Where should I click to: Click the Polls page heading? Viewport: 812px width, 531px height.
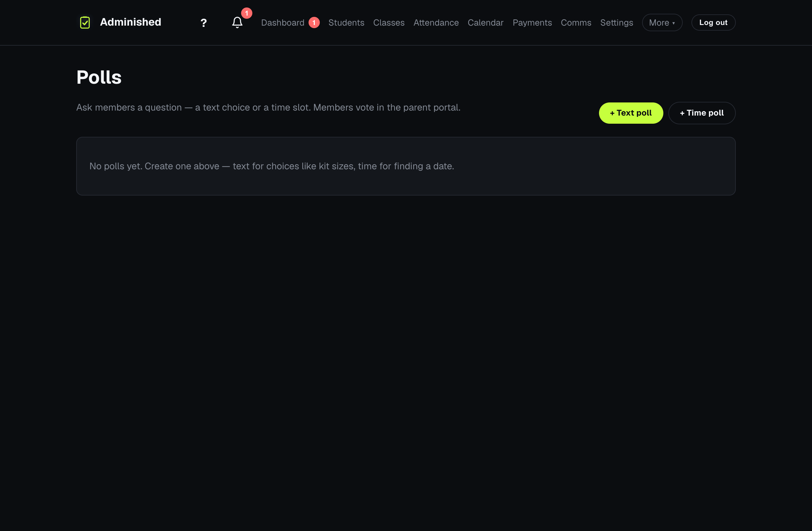pos(99,77)
